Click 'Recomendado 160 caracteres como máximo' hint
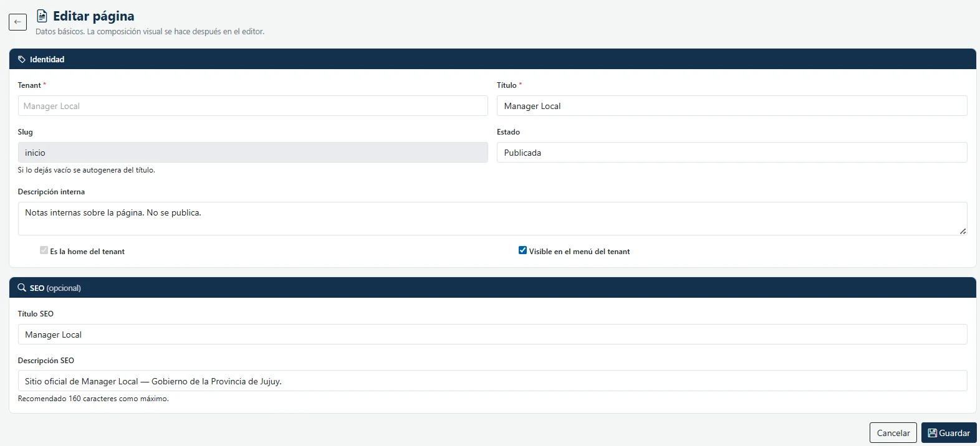This screenshot has width=980, height=446. pos(94,399)
